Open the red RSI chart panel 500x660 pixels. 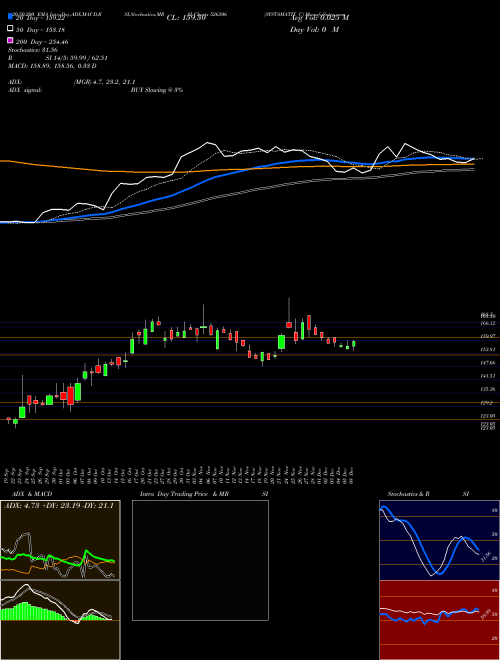tap(439, 620)
